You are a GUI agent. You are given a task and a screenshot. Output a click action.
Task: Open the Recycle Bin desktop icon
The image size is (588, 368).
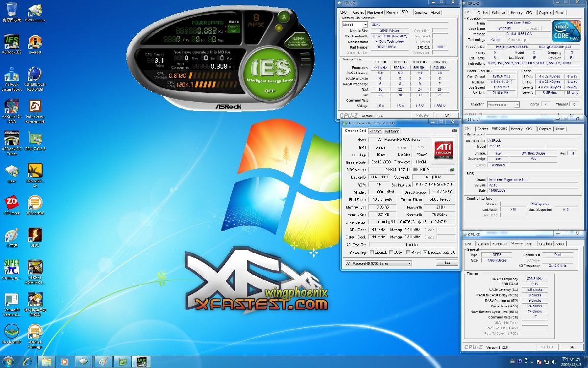pyautogui.click(x=11, y=11)
